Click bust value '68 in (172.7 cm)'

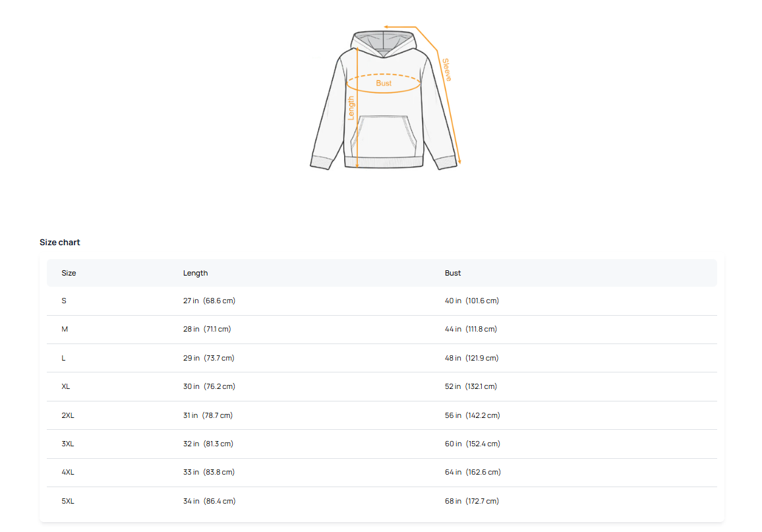pos(472,502)
